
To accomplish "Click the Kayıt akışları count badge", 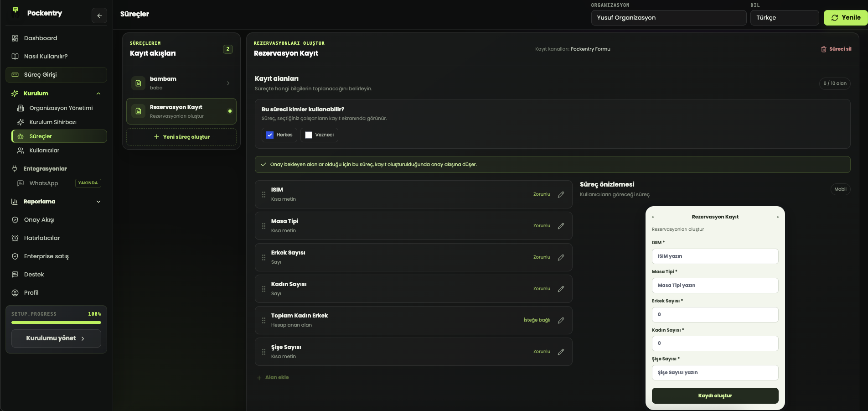I will click(228, 49).
